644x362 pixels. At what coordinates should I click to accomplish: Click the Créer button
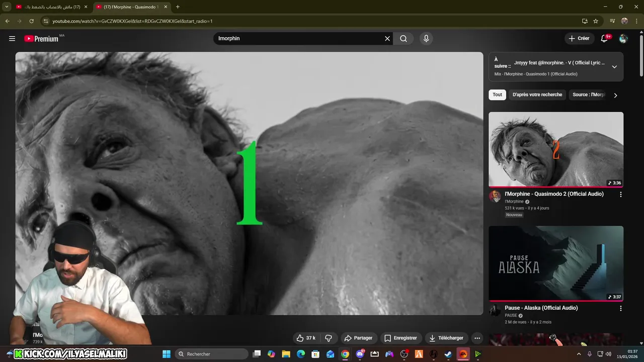click(x=579, y=39)
